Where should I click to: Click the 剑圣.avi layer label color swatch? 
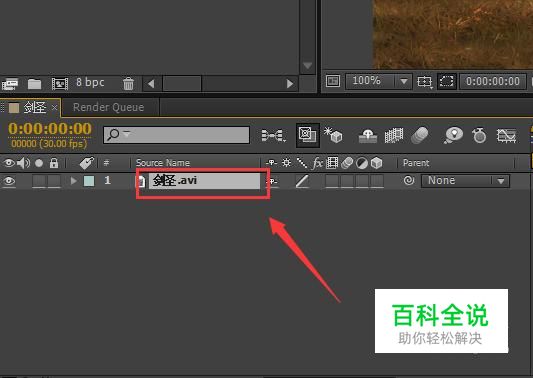89,181
